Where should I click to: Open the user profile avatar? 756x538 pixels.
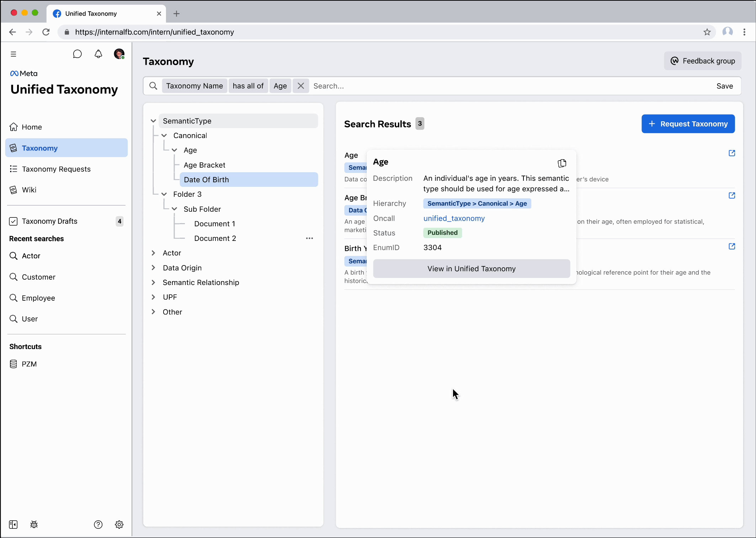119,54
